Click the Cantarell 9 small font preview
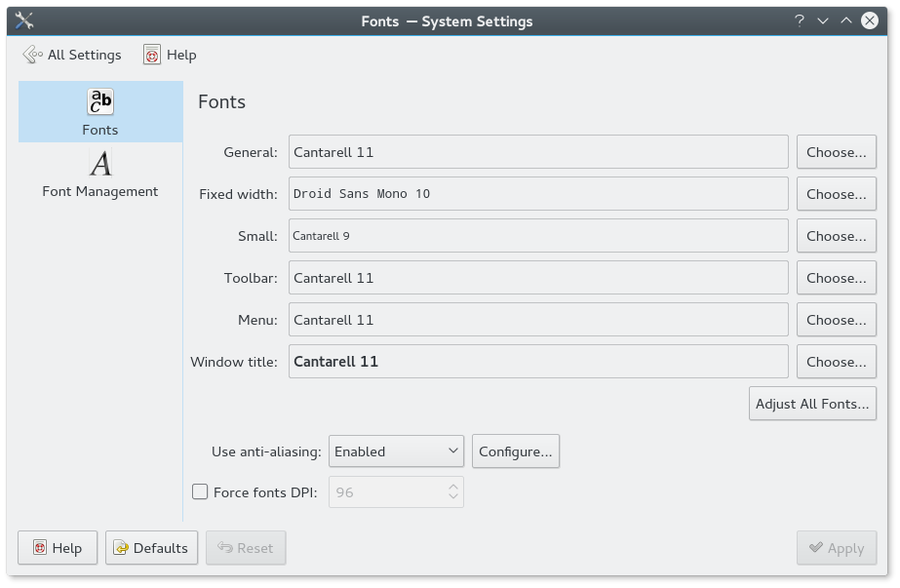Screen dimensions: 900x588 click(x=538, y=236)
